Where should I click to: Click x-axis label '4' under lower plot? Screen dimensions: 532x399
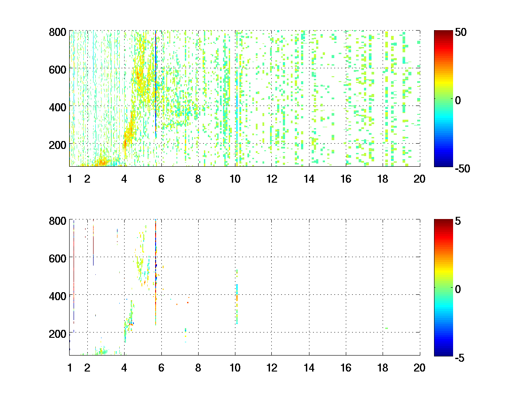(x=124, y=368)
